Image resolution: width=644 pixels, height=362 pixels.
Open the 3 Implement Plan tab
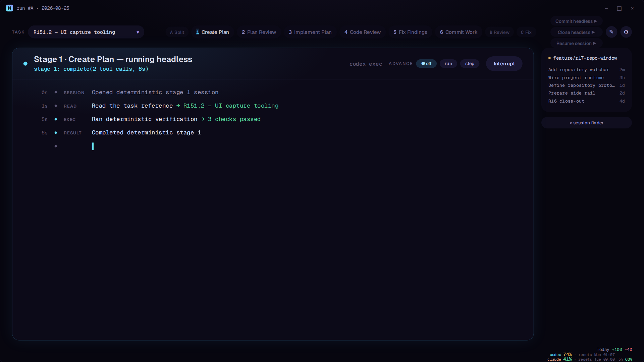pyautogui.click(x=310, y=32)
